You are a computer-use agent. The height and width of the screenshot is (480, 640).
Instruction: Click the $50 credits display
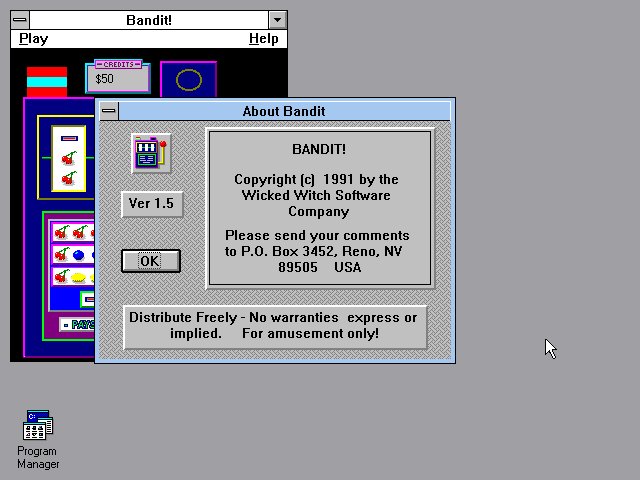(x=118, y=79)
